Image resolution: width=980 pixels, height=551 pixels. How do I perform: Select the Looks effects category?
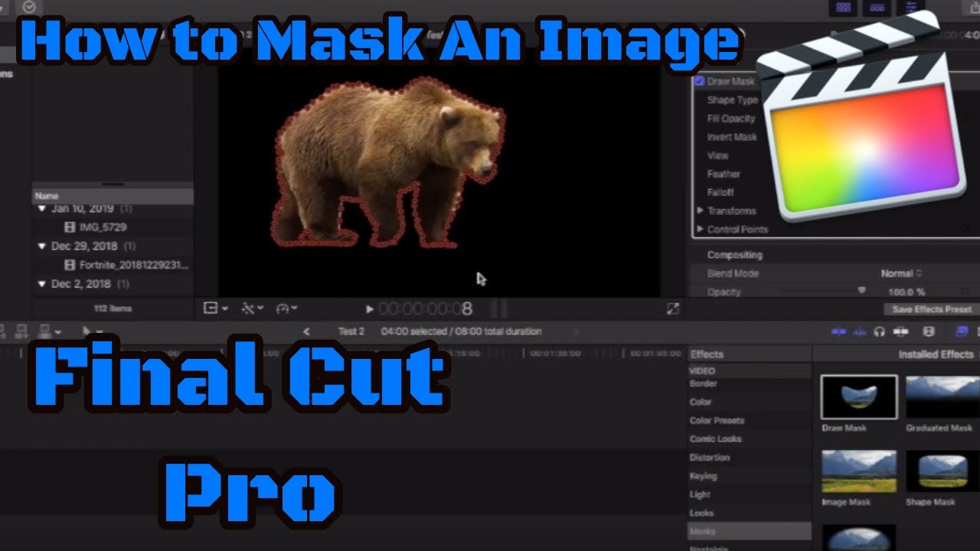tap(701, 513)
